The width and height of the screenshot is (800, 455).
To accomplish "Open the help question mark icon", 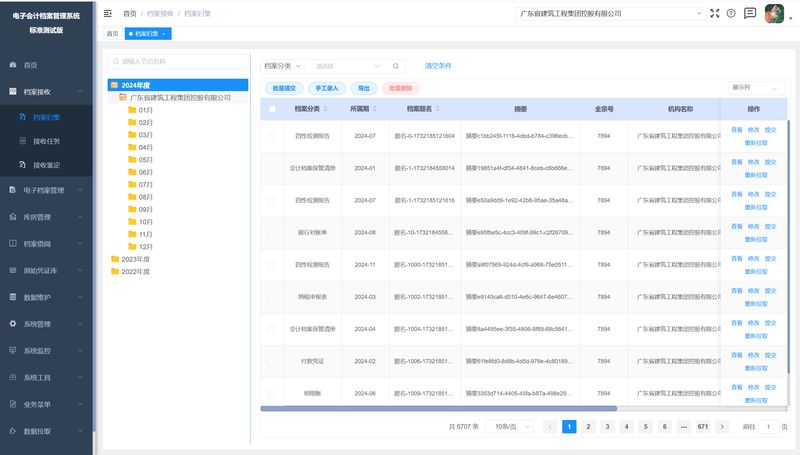I will pos(731,13).
